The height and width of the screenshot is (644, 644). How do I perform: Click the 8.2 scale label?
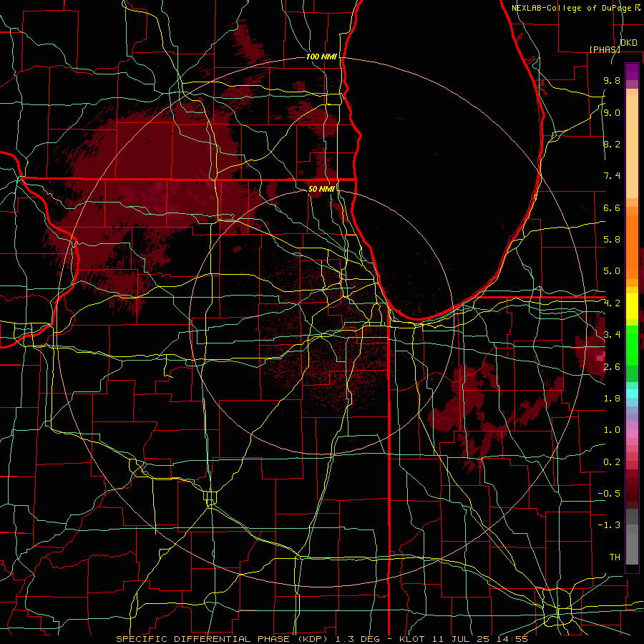[612, 144]
